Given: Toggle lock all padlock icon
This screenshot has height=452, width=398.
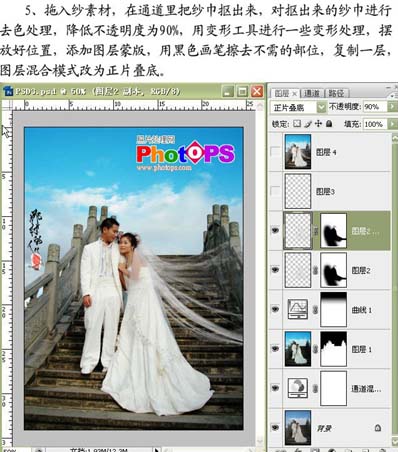Looking at the screenshot, I should (x=329, y=124).
